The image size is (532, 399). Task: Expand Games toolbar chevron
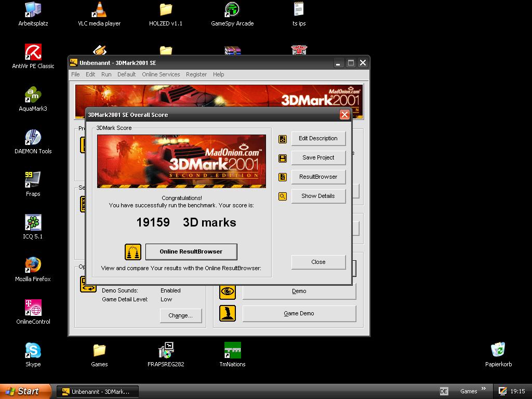(484, 389)
